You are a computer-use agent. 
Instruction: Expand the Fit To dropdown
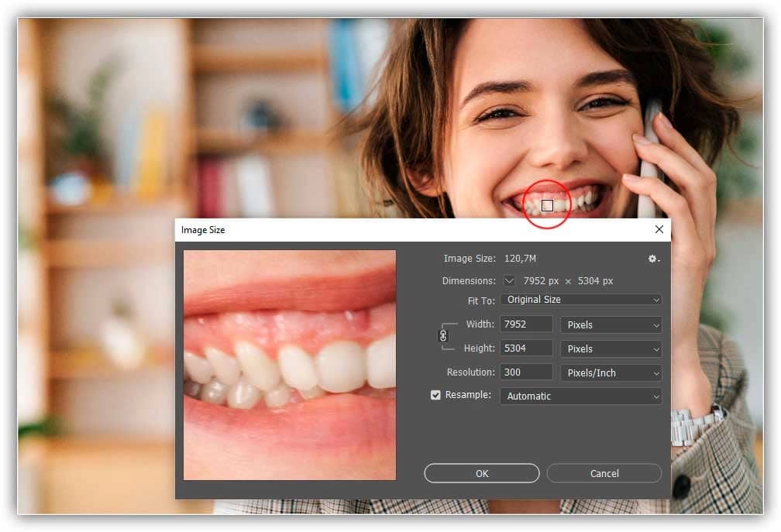tap(581, 300)
